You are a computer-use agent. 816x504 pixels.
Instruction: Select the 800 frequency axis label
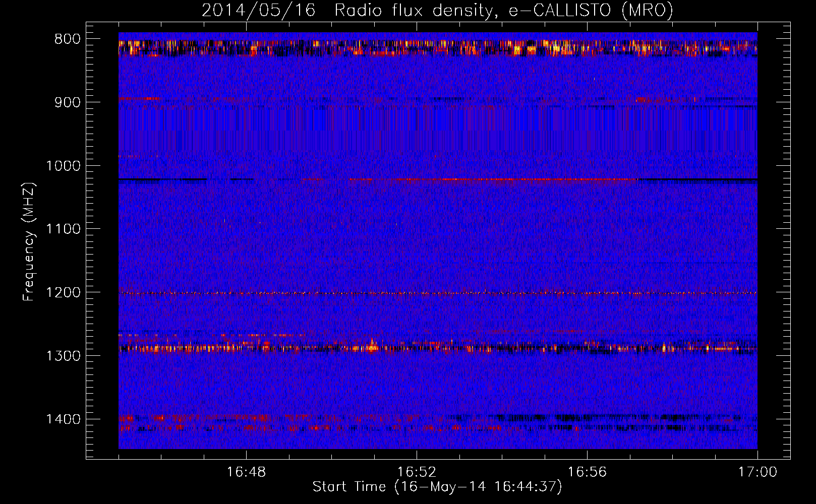68,39
